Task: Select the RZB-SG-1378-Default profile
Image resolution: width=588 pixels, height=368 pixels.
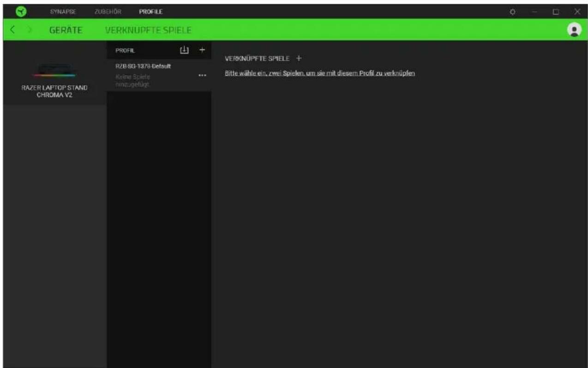Action: [159, 74]
